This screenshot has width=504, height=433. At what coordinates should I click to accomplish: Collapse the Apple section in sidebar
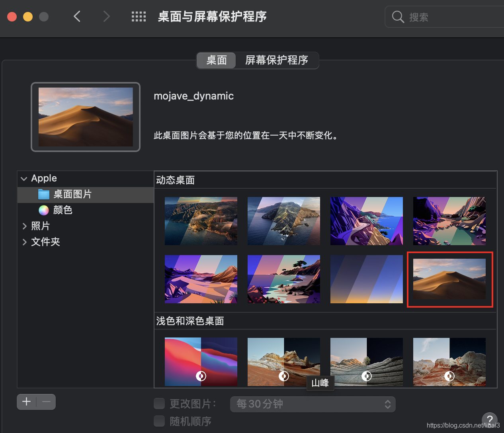24,178
